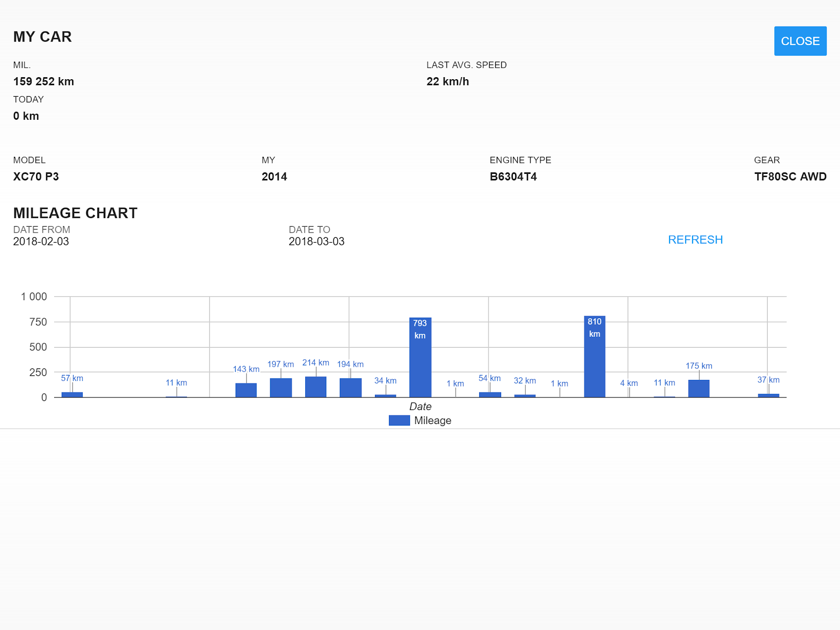840x630 pixels.
Task: Click the 54 km bar
Action: point(490,395)
